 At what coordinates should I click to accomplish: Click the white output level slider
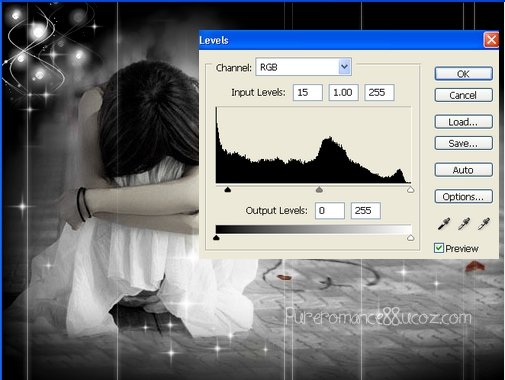(x=410, y=238)
